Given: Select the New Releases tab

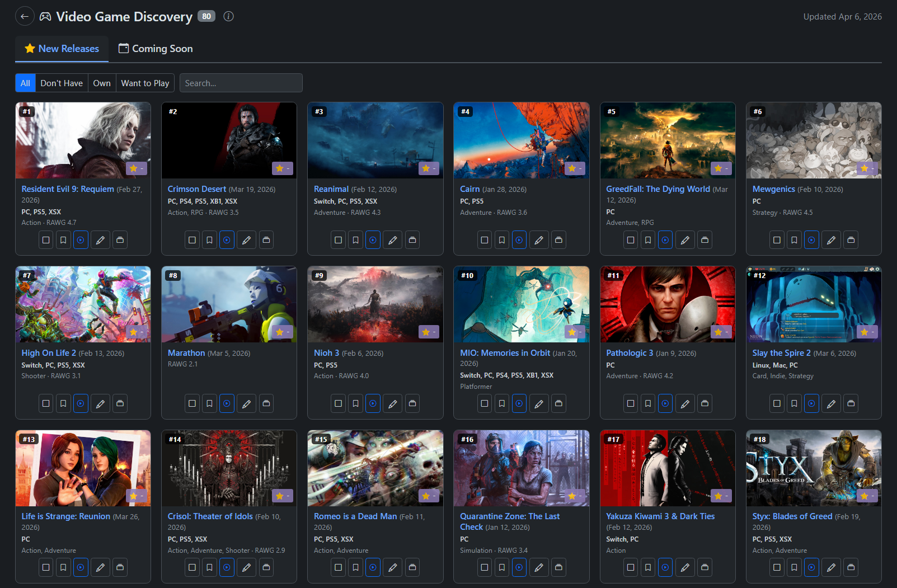Looking at the screenshot, I should tap(62, 49).
